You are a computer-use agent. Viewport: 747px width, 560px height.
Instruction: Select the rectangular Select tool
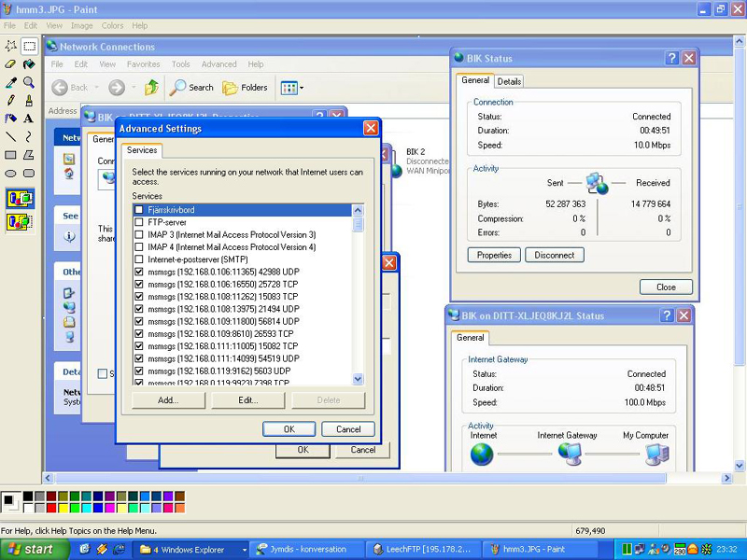tap(30, 46)
